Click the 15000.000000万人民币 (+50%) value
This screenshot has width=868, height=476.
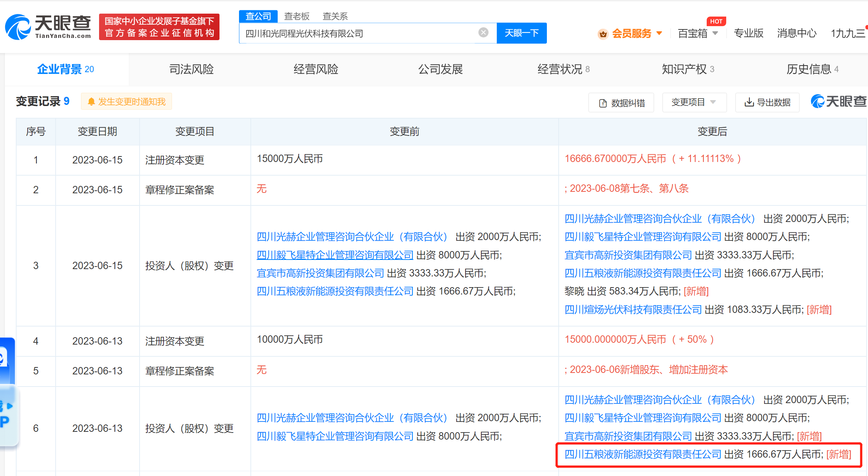[639, 339]
